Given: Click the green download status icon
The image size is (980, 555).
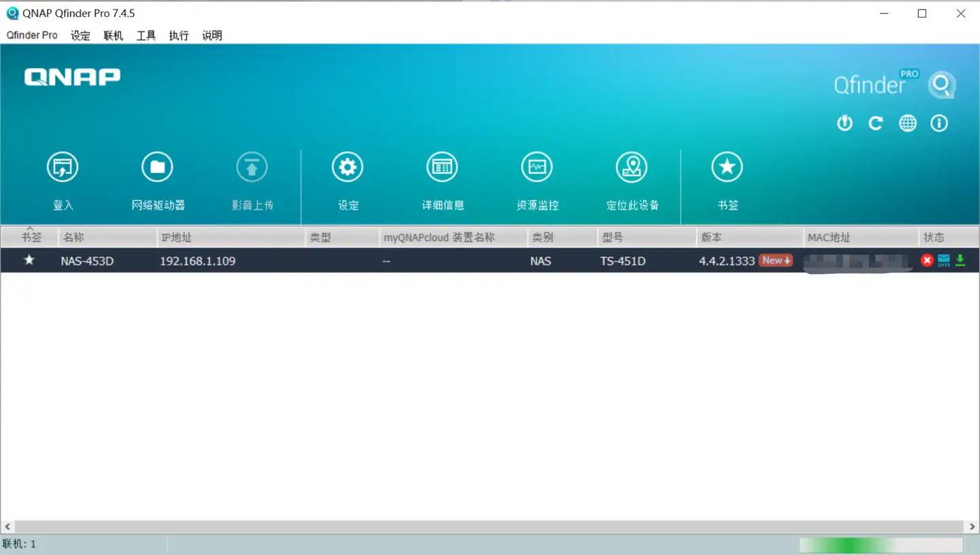Looking at the screenshot, I should [960, 260].
